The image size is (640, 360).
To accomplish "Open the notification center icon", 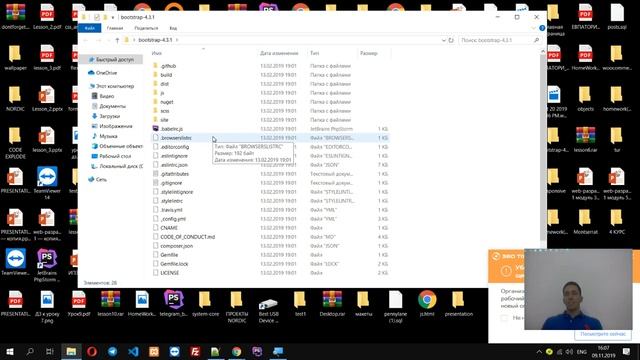I will 627,351.
